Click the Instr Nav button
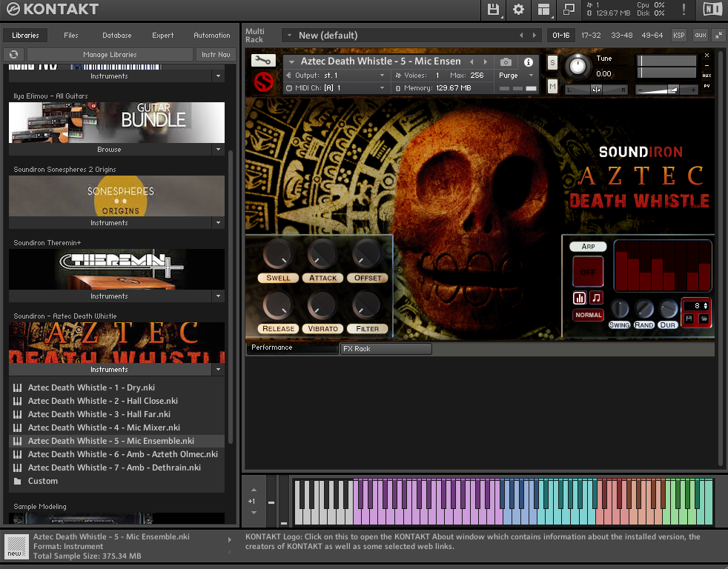The image size is (728, 569). [216, 54]
